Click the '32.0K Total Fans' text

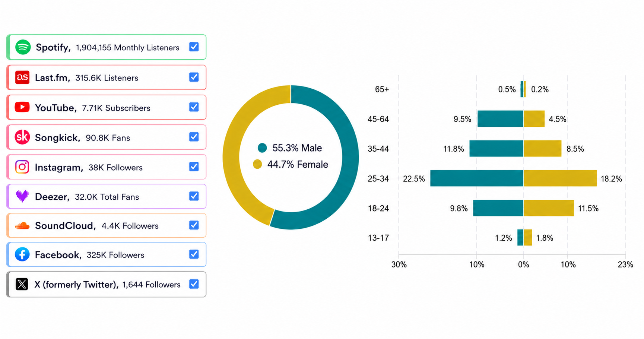107,197
